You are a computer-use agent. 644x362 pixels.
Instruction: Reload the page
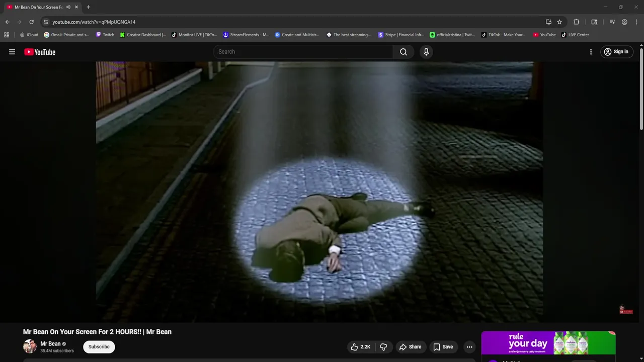click(x=31, y=22)
